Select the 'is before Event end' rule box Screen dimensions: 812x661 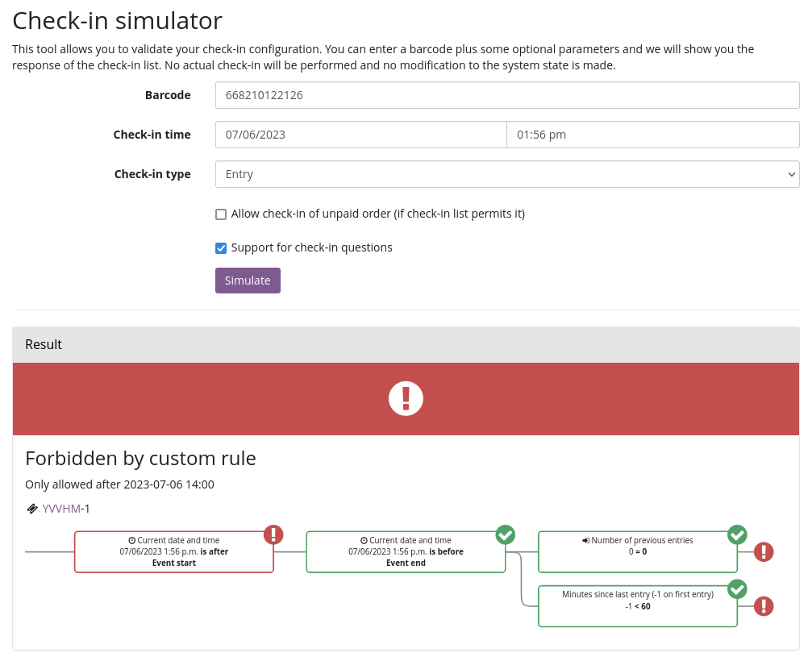click(406, 552)
